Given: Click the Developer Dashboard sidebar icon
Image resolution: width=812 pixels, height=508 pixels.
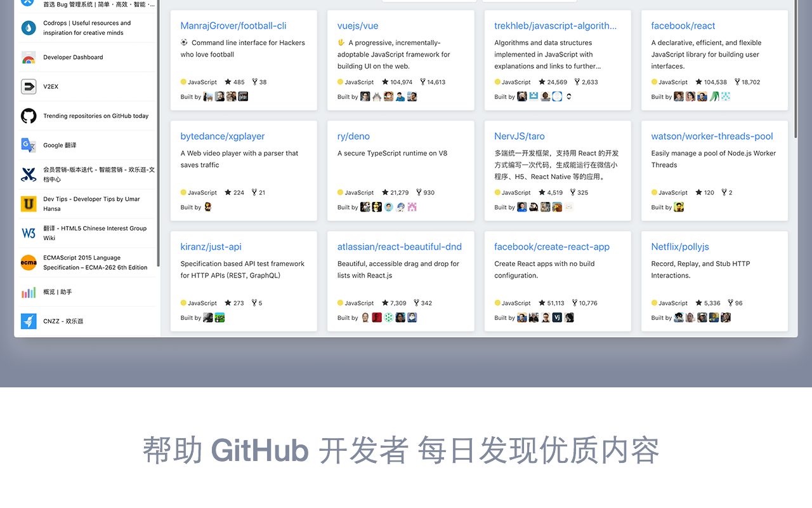Looking at the screenshot, I should coord(27,57).
